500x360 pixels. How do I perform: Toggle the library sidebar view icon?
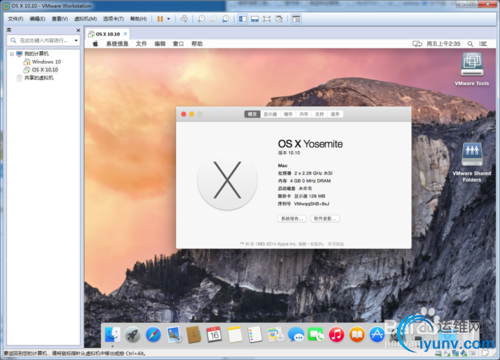243,19
